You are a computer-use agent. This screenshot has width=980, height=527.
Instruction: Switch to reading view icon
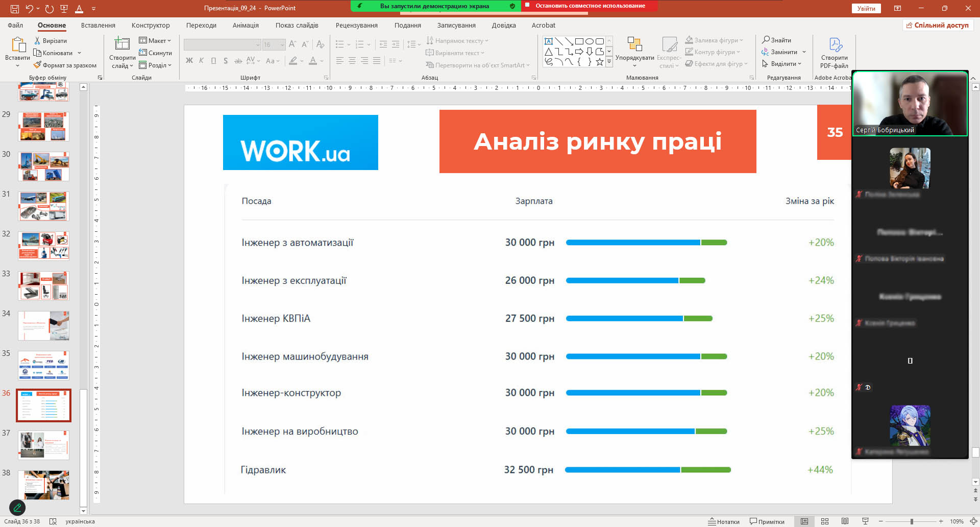[x=845, y=521]
